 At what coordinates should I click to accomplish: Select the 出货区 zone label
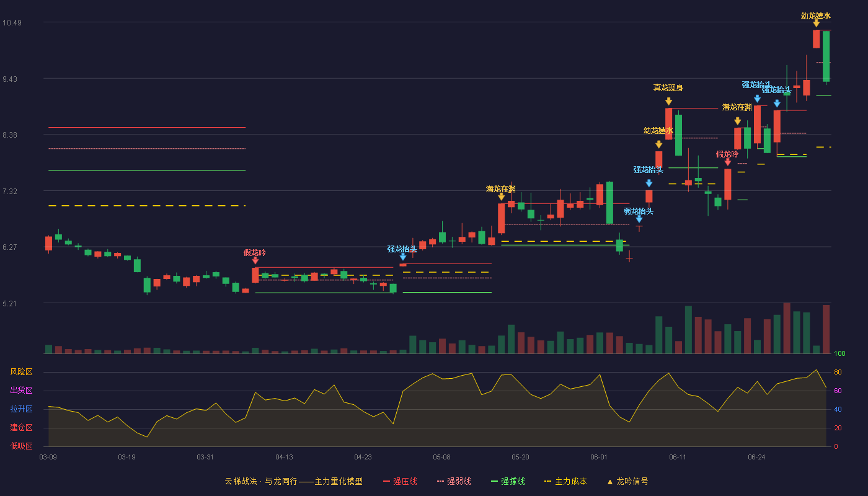click(21, 391)
